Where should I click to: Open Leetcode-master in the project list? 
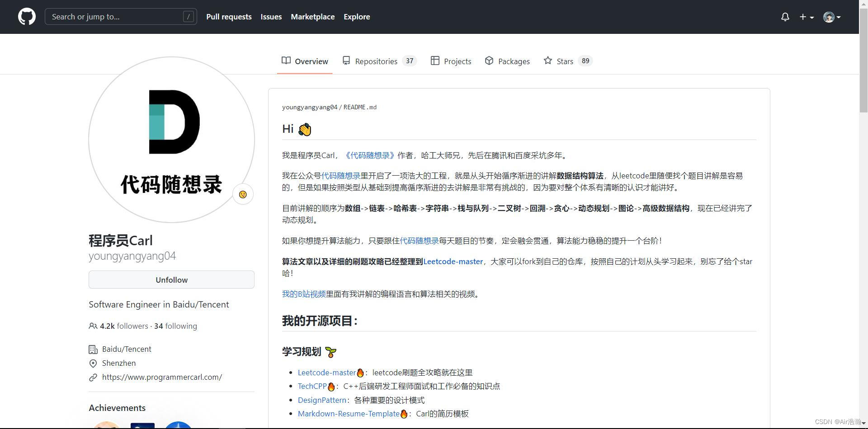[327, 373]
